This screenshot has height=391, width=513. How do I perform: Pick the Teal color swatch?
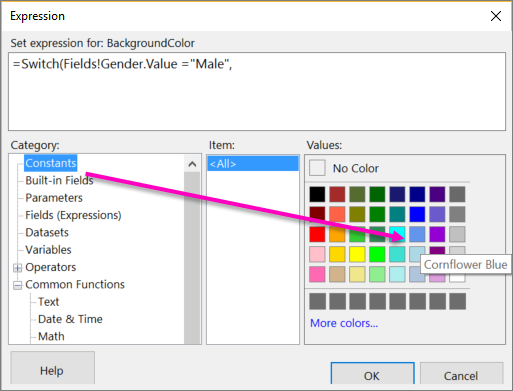click(x=397, y=214)
